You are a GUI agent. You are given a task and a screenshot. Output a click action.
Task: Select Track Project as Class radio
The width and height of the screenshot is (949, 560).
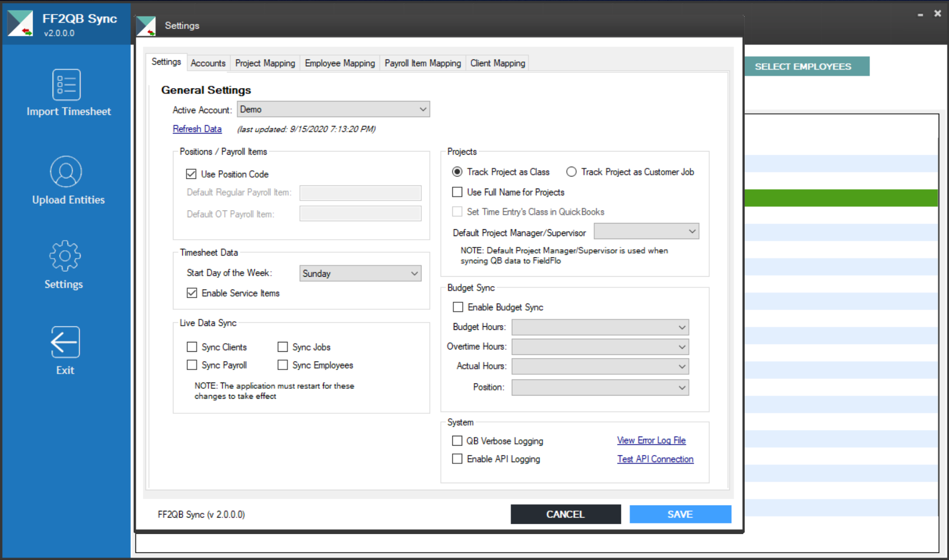coord(457,172)
